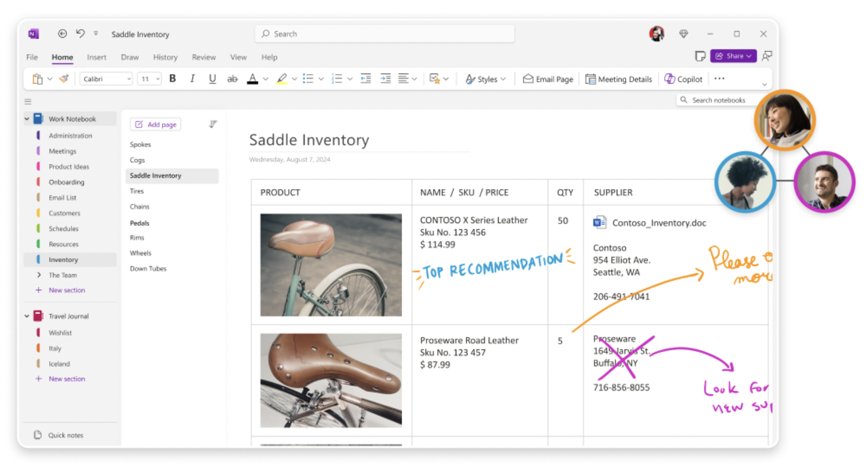
Task: Click the Add page button
Action: (x=156, y=124)
